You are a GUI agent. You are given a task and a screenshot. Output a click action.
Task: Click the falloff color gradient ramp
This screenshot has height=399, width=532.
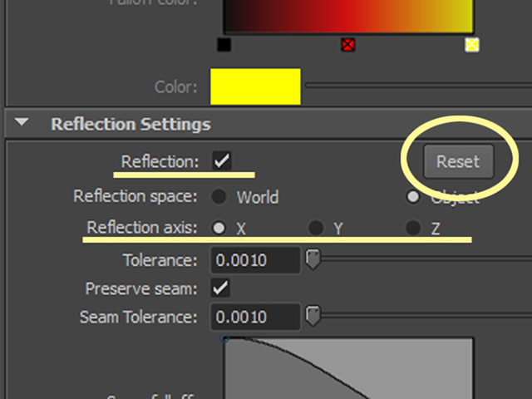click(348, 17)
